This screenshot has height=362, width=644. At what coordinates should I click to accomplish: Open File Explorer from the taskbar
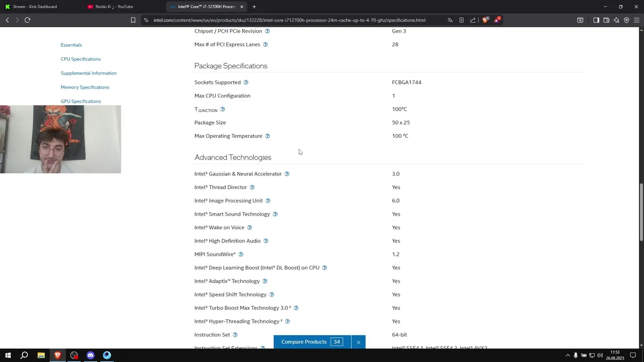tap(41, 355)
